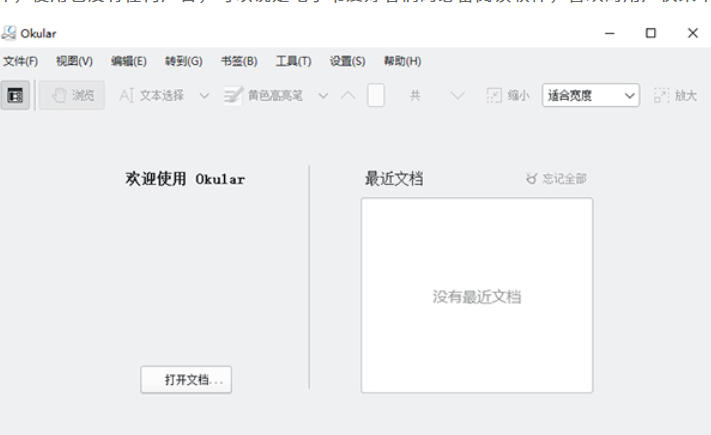Click the zoom out icon

pyautogui.click(x=494, y=96)
